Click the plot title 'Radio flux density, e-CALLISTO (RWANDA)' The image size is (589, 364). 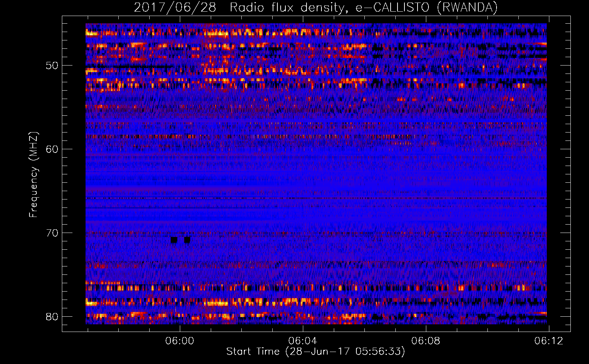click(x=364, y=8)
